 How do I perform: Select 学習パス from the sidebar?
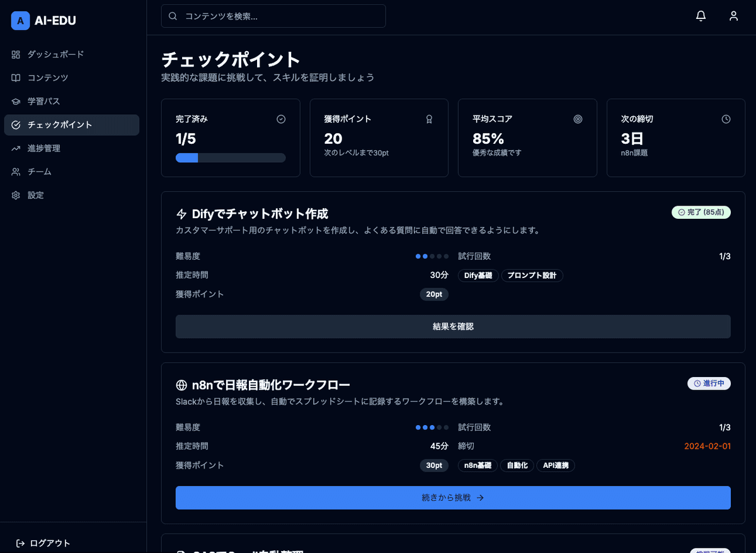pos(44,101)
